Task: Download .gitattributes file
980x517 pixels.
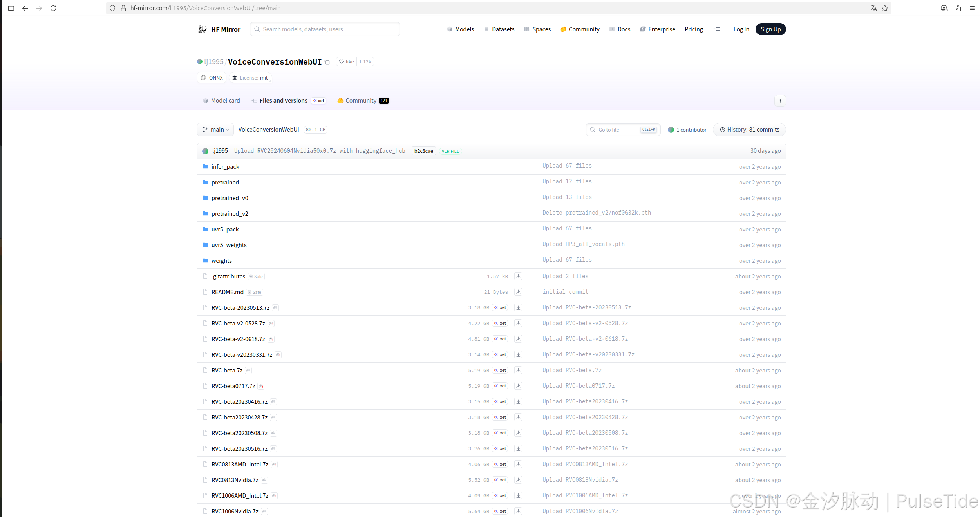Action: (518, 276)
